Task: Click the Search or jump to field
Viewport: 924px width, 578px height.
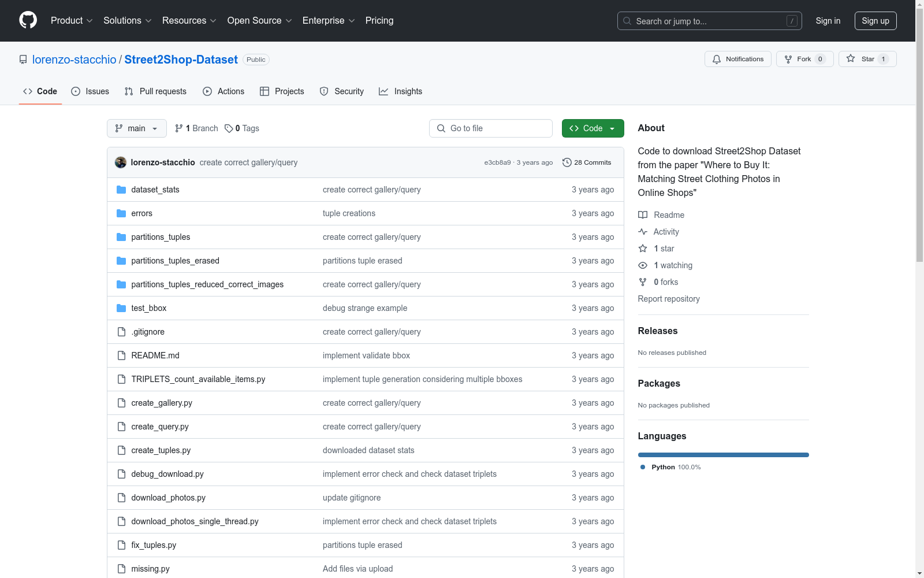Action: [710, 21]
